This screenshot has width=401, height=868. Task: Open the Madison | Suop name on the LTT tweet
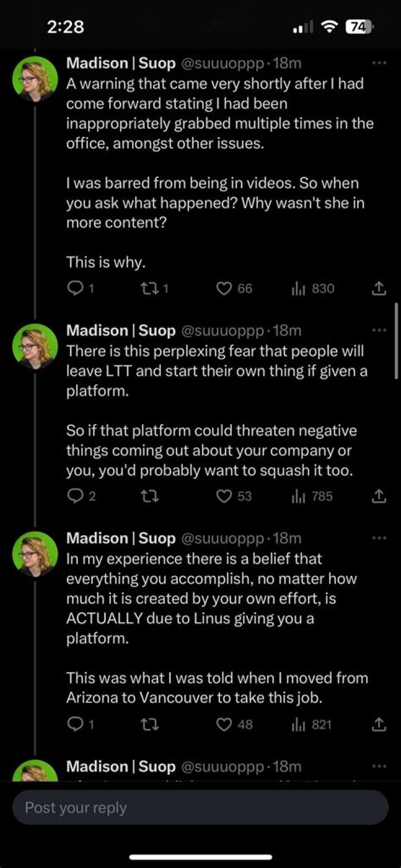121,331
